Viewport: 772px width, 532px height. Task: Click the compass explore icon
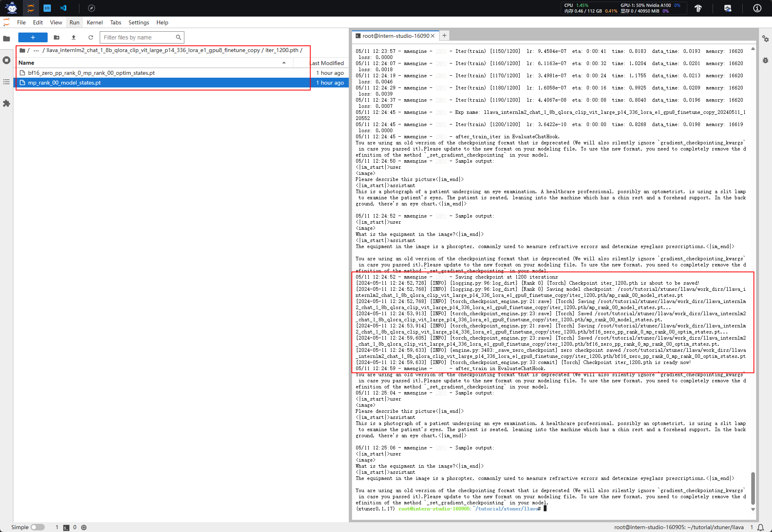(92, 8)
